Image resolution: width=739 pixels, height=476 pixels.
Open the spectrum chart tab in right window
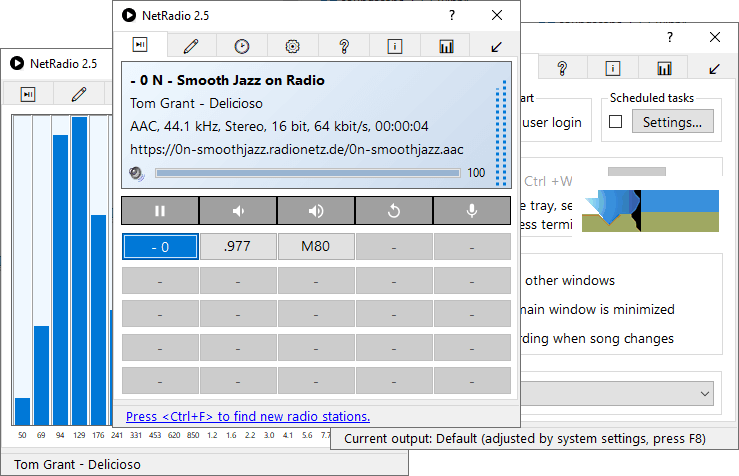[664, 68]
